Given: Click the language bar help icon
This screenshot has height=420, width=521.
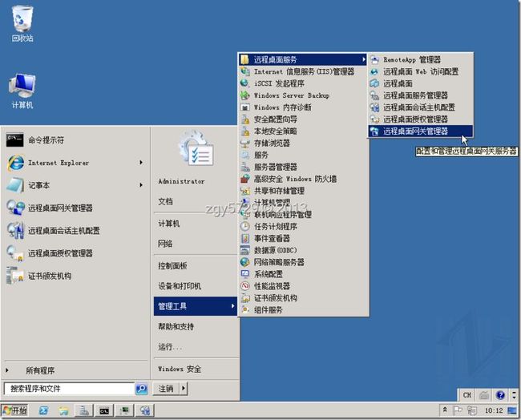Looking at the screenshot, I should (x=500, y=395).
